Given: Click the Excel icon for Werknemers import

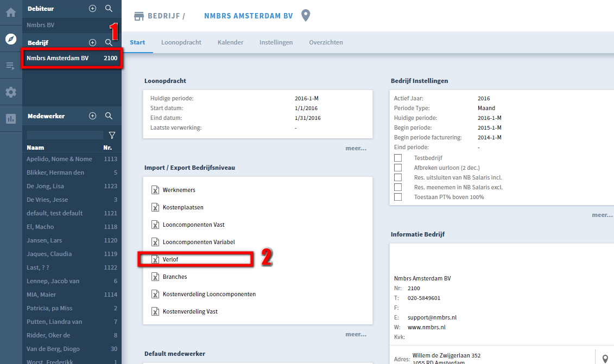Looking at the screenshot, I should [x=155, y=190].
